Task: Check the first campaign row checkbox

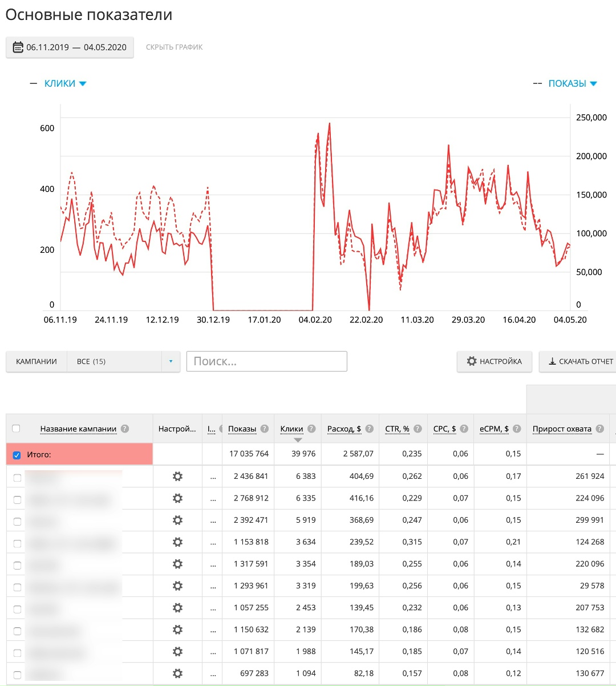Action: click(17, 478)
